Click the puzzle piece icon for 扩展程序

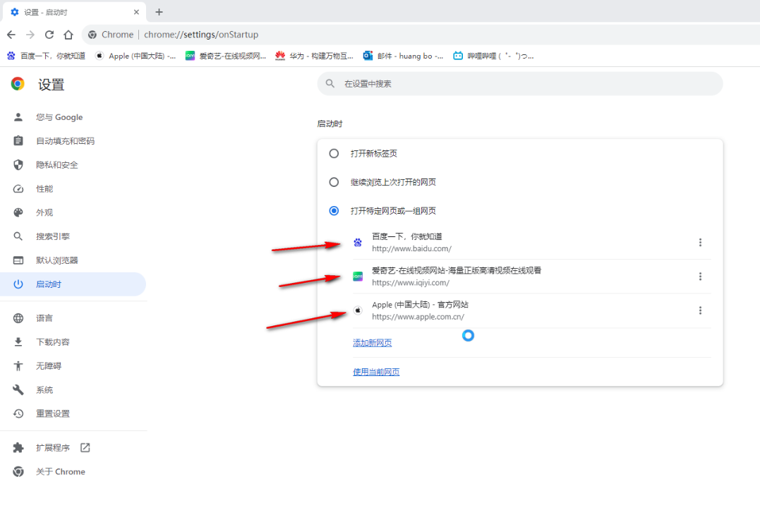point(18,447)
